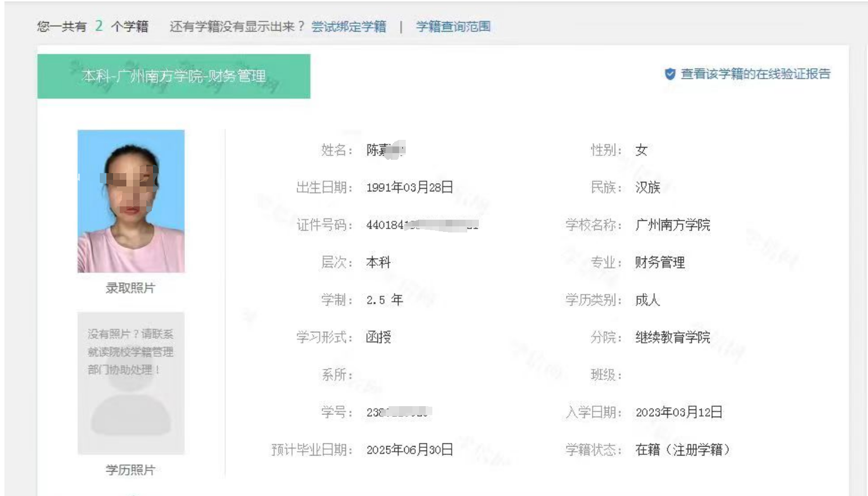Click the 专业 value 财务管理
This screenshot has height=496, width=868.
point(660,262)
